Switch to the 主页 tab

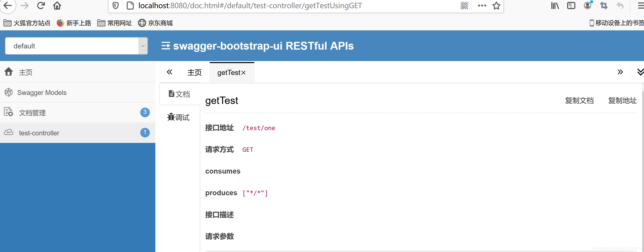click(x=194, y=72)
